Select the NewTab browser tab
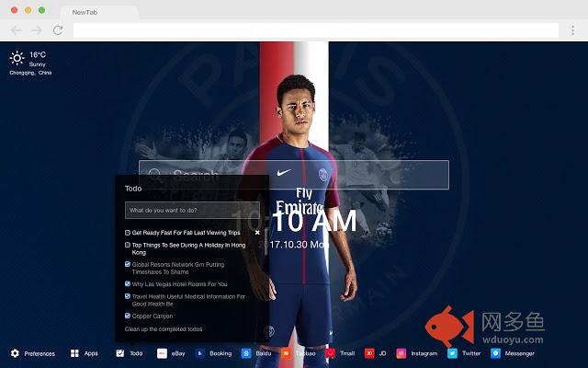 99,12
